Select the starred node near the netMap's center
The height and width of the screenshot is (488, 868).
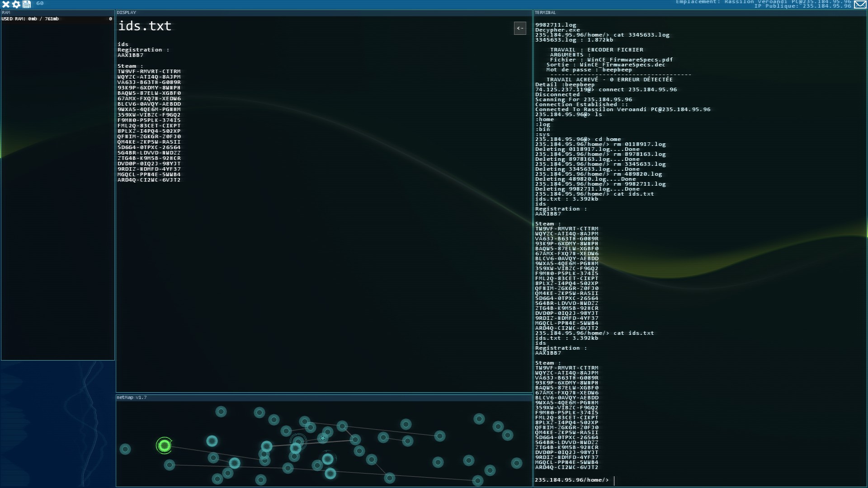322,438
